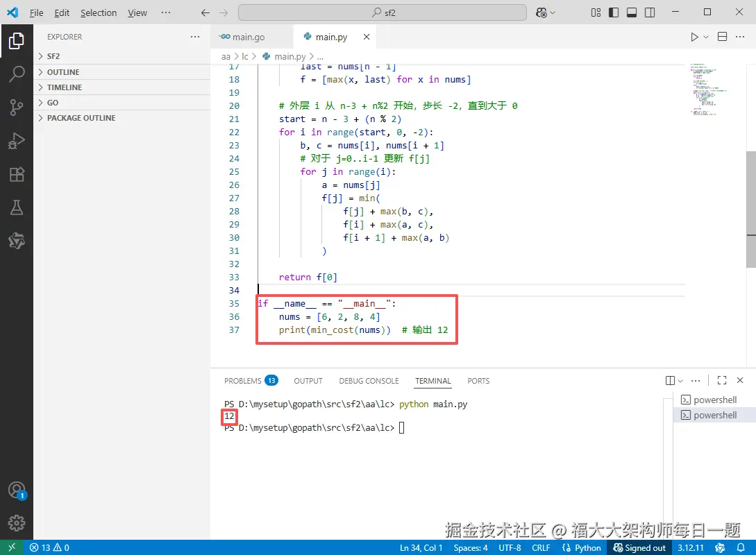Select the Python language mode
The image size is (756, 555).
tap(582, 548)
